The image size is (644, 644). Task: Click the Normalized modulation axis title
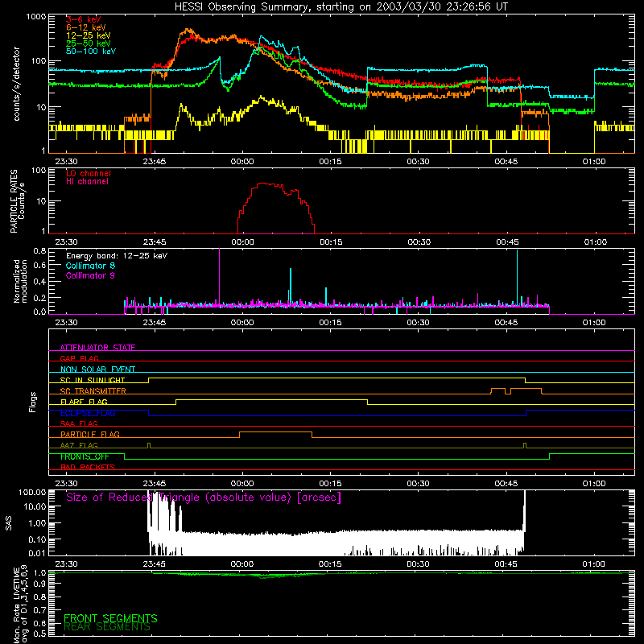(x=20, y=281)
